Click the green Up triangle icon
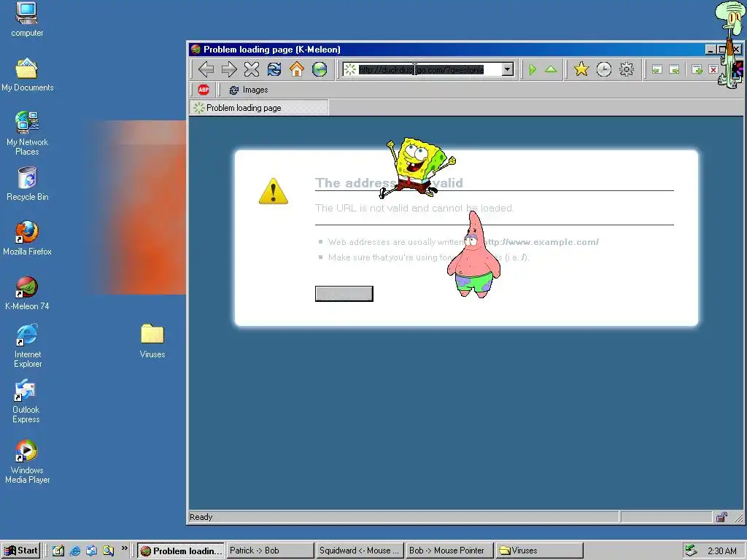The height and width of the screenshot is (560, 747). (551, 69)
